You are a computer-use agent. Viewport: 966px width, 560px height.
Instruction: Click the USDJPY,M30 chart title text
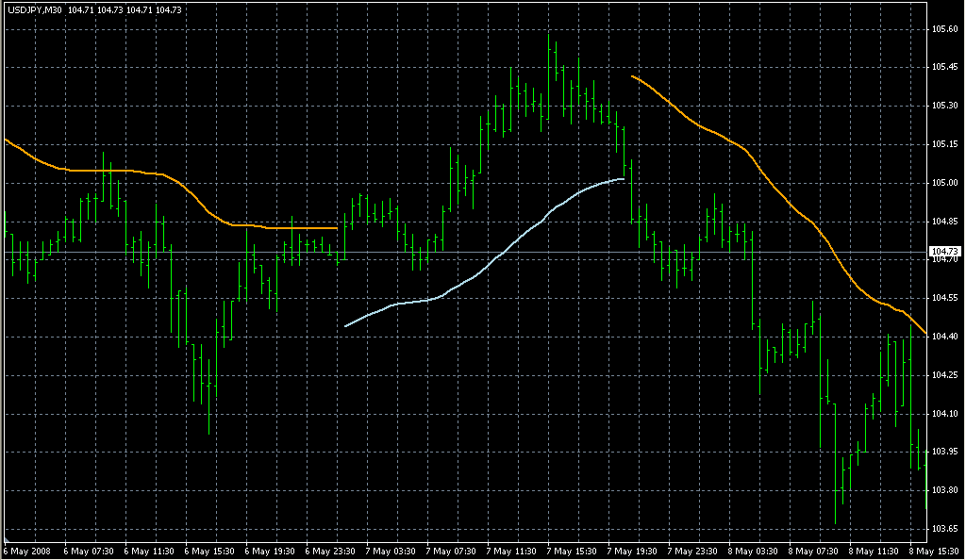[34, 9]
